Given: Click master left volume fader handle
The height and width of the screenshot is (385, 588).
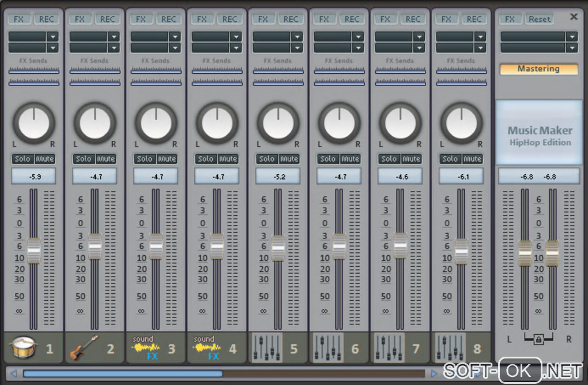Looking at the screenshot, I should pos(525,253).
